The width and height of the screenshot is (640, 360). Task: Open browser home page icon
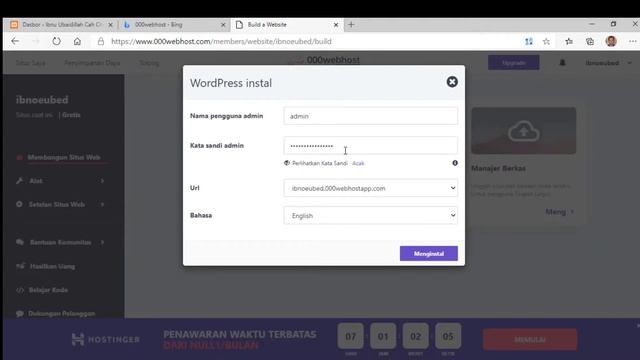click(77, 41)
